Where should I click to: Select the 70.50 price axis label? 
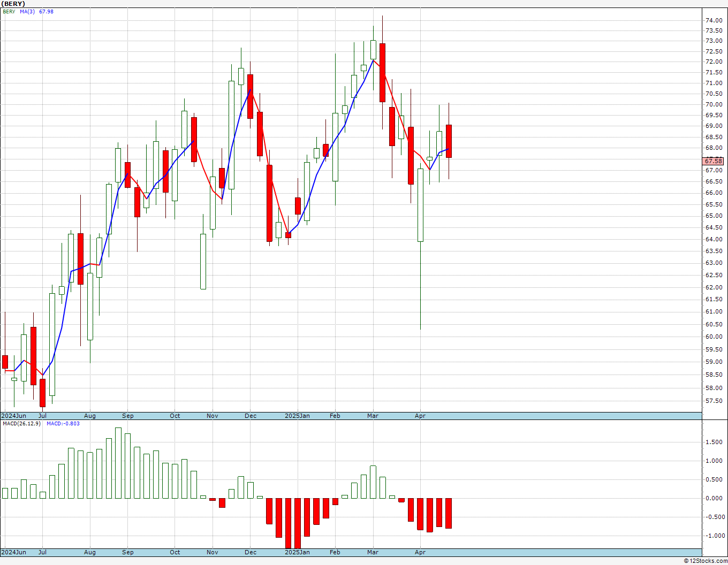(x=714, y=94)
